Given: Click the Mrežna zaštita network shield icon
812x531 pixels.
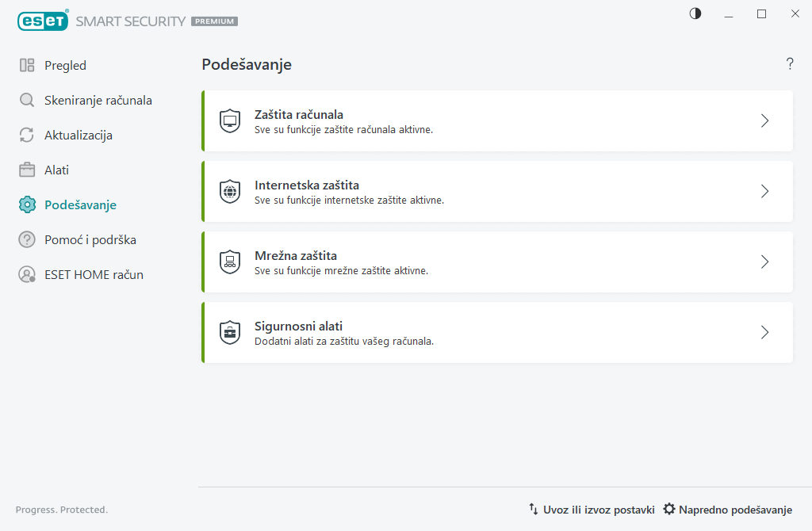Looking at the screenshot, I should click(230, 262).
